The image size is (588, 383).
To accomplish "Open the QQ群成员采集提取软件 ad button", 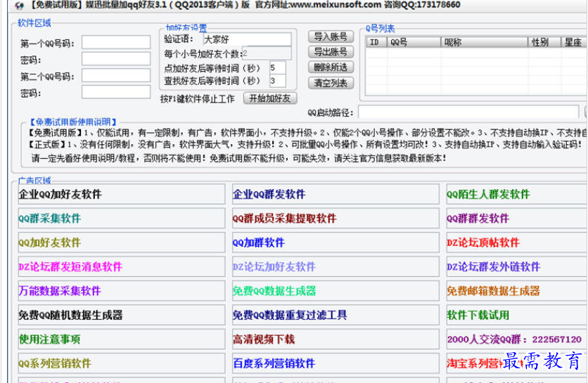I will coord(335,218).
